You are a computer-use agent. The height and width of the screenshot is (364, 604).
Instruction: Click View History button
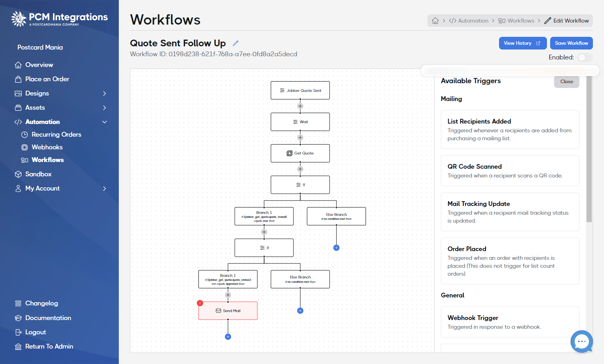point(523,43)
